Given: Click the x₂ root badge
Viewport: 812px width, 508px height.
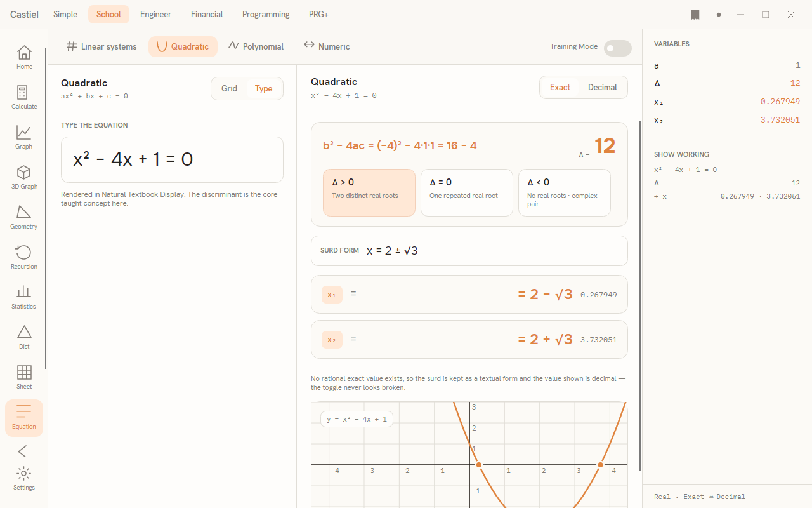Looking at the screenshot, I should (332, 340).
